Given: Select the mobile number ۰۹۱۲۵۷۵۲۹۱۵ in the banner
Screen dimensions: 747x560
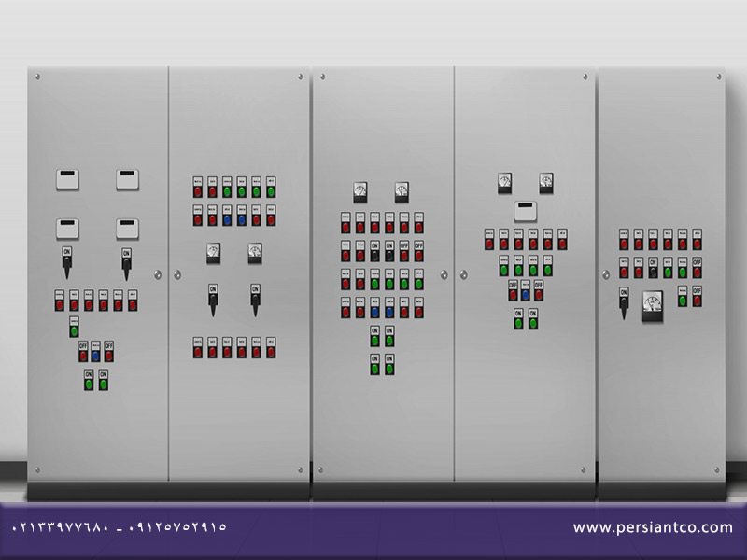Looking at the screenshot, I should pyautogui.click(x=177, y=527).
